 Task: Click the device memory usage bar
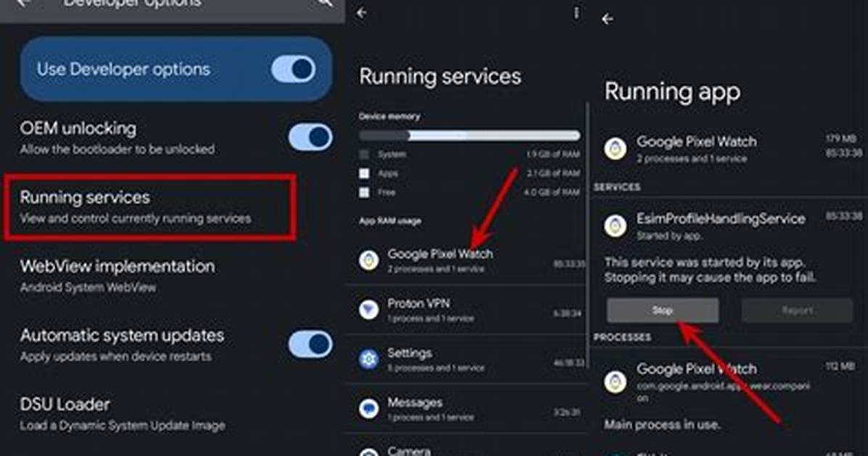point(470,135)
